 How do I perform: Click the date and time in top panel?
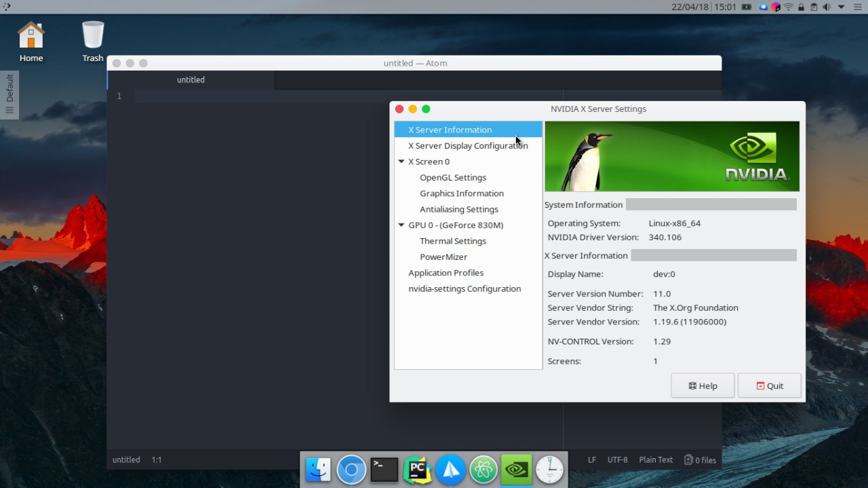[703, 7]
